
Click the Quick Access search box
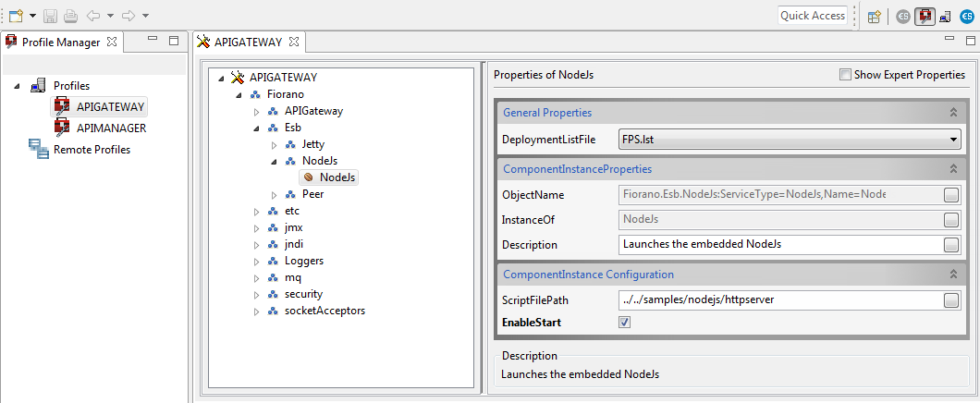pos(812,15)
